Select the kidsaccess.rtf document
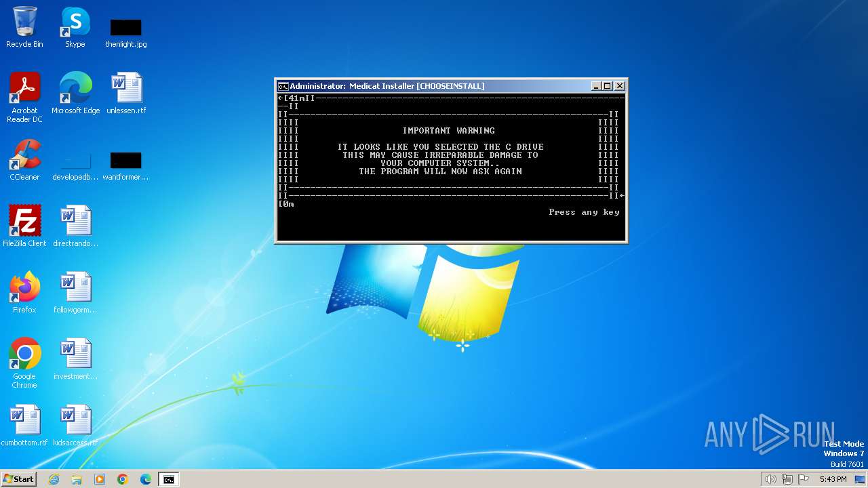The height and width of the screenshot is (488, 868). [75, 426]
